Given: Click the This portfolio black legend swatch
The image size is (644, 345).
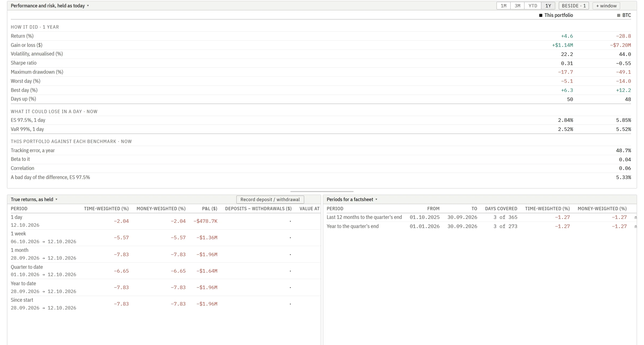Looking at the screenshot, I should point(541,15).
